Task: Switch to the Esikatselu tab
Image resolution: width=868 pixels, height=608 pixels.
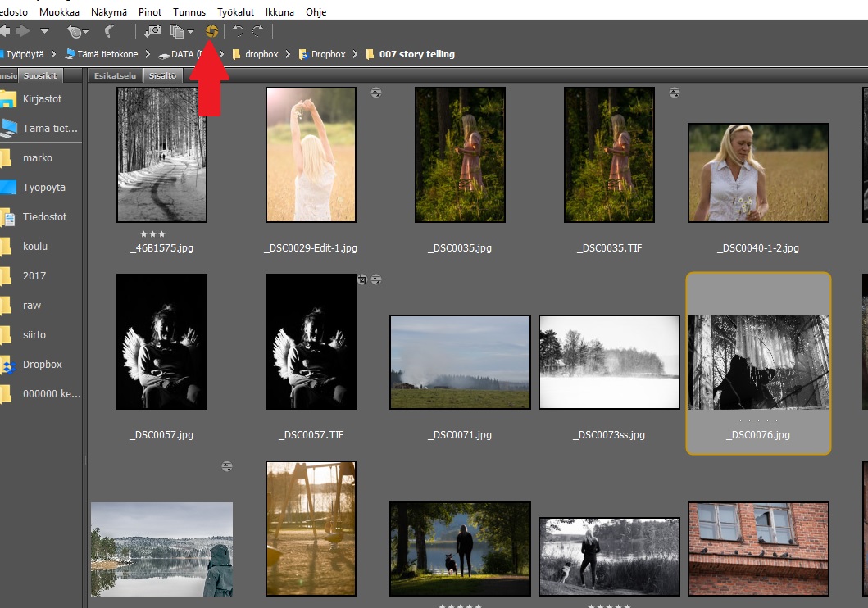Action: pyautogui.click(x=115, y=76)
